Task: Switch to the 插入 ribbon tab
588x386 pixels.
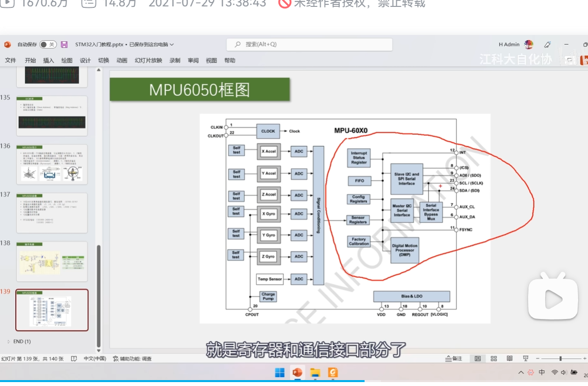Action: click(x=48, y=61)
